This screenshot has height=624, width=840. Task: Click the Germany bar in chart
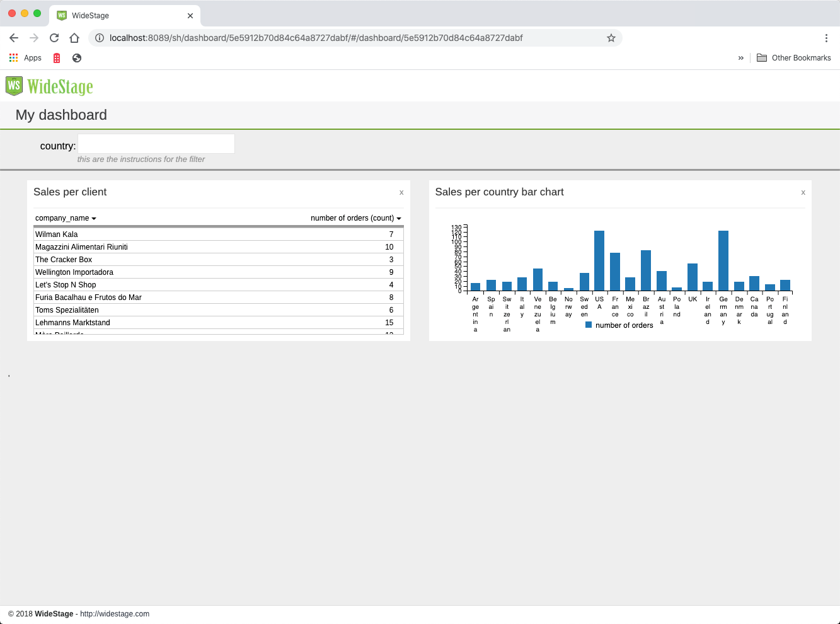click(723, 261)
